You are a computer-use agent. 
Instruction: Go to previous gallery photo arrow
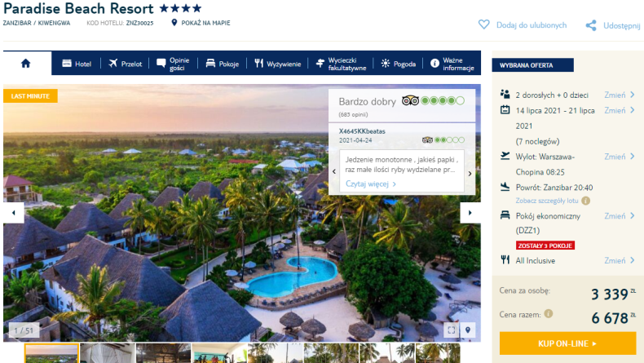14,213
